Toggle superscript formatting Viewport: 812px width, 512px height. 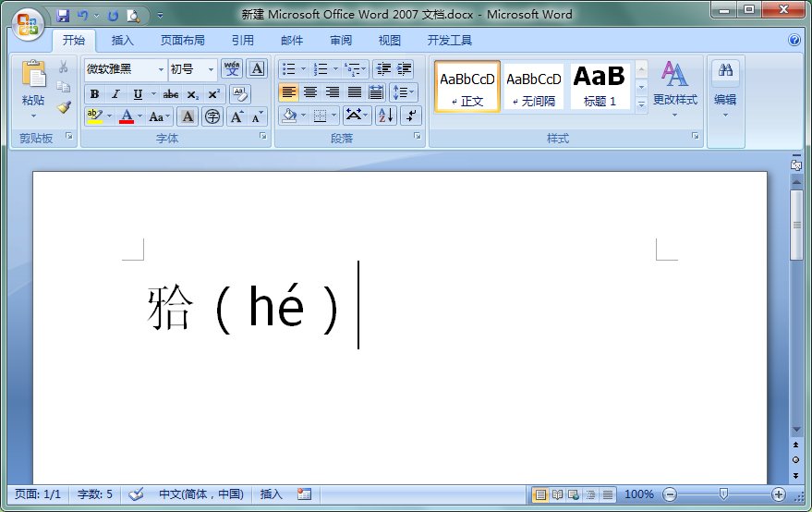pos(214,94)
